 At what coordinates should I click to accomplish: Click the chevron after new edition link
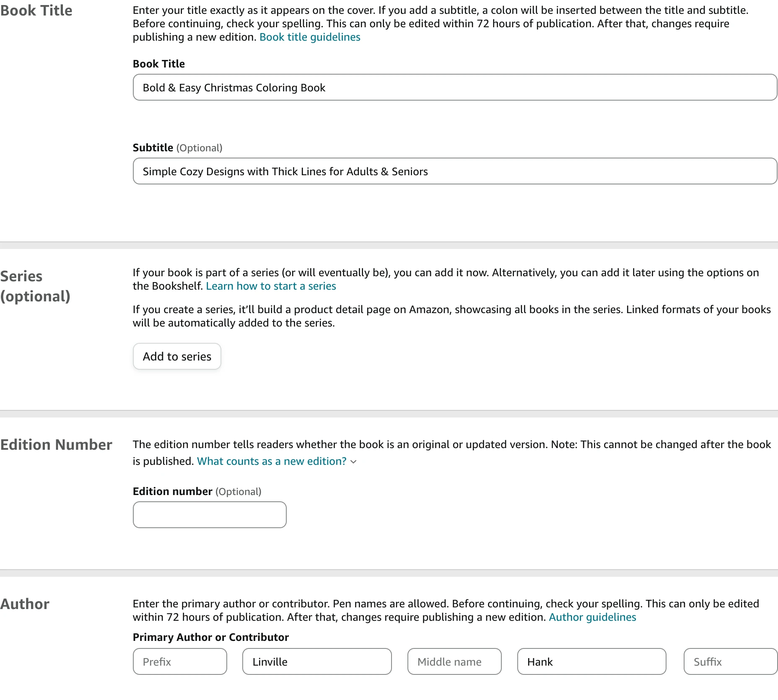pyautogui.click(x=353, y=461)
